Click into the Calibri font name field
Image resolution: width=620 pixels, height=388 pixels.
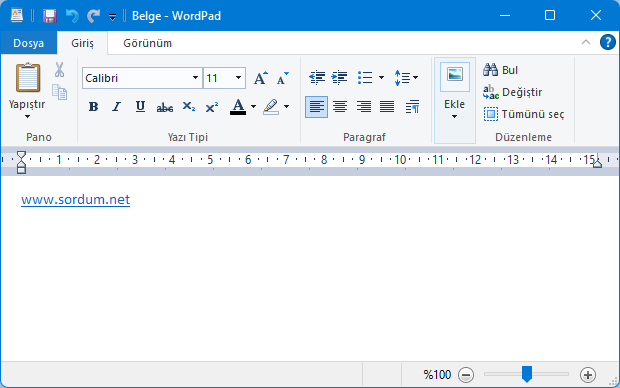tap(137, 78)
